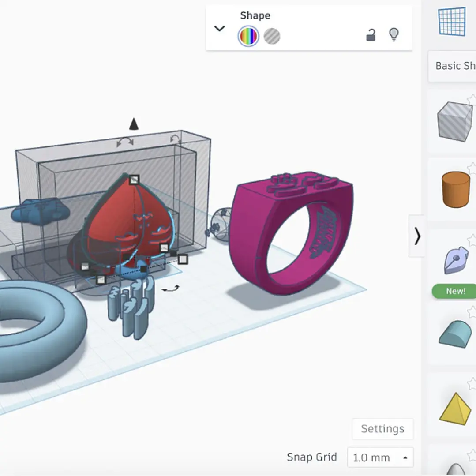The height and width of the screenshot is (476, 476).
Task: Favorite the Box shape star
Action: point(472,100)
